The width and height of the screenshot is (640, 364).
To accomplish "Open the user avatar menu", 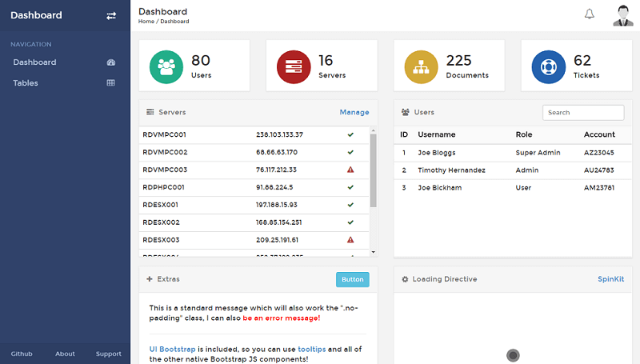I will [623, 15].
